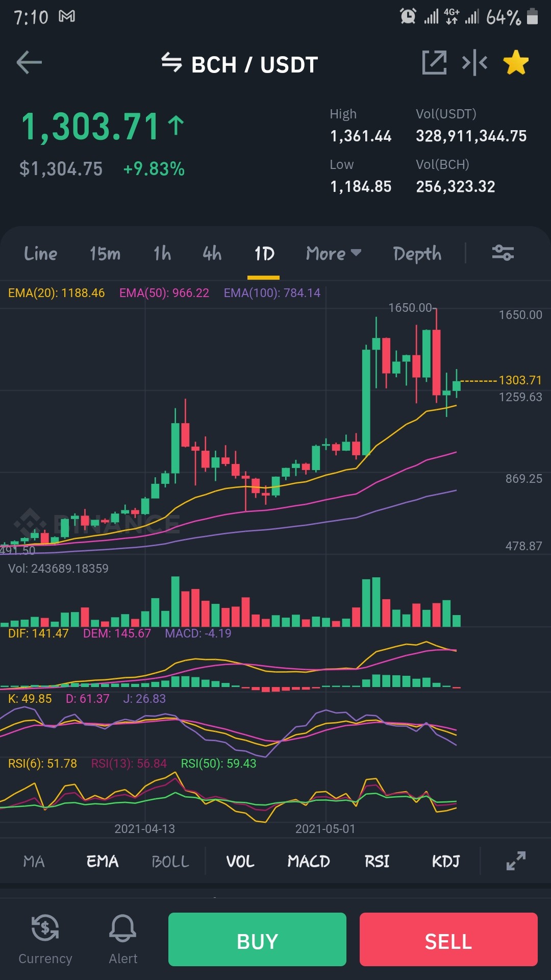The width and height of the screenshot is (551, 980).
Task: Select the 15m interval tab
Action: pos(105,254)
